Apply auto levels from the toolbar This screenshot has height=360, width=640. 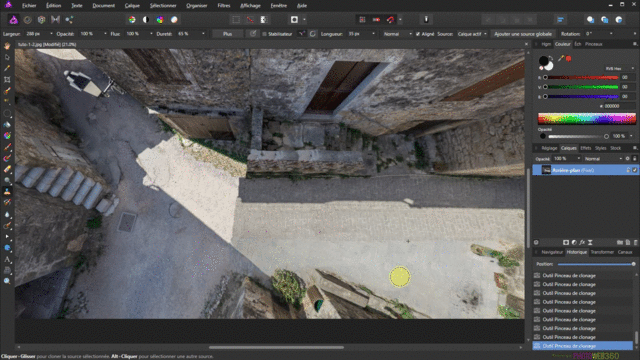pos(132,20)
